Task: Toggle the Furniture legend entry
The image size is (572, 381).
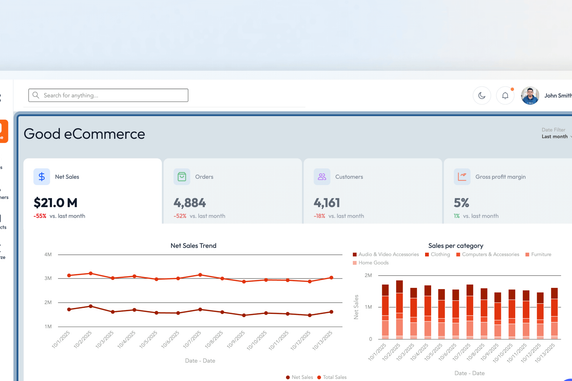Action: pos(538,254)
